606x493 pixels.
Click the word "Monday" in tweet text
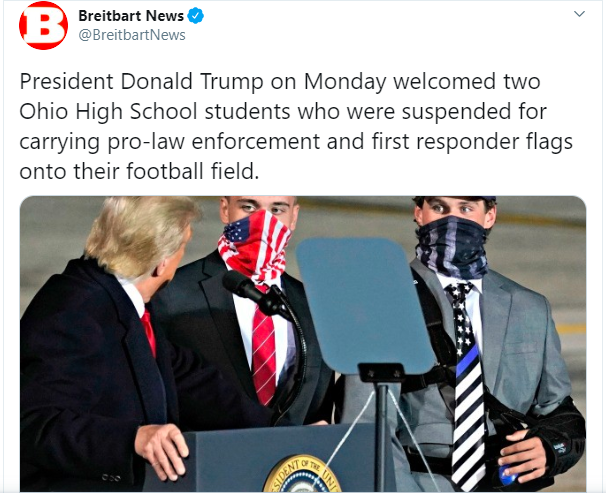coord(345,82)
